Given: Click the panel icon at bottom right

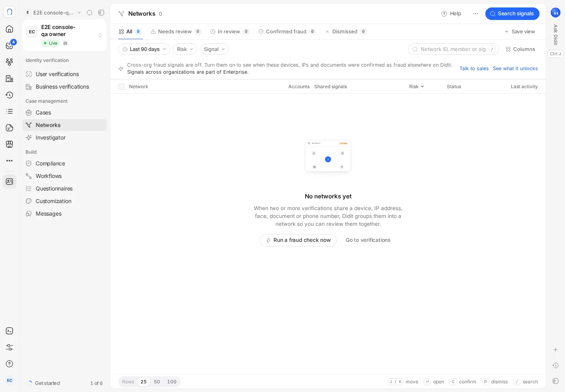Looking at the screenshot, I should [556, 381].
